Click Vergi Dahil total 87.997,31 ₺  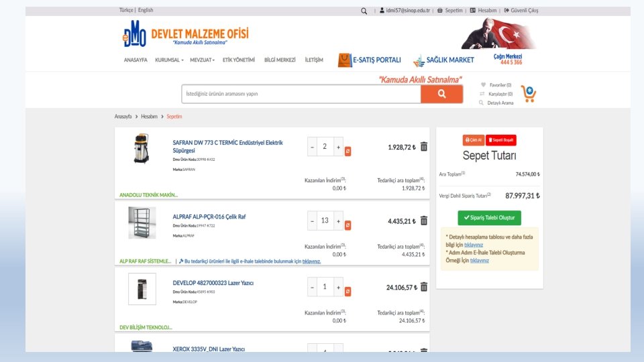coord(523,196)
